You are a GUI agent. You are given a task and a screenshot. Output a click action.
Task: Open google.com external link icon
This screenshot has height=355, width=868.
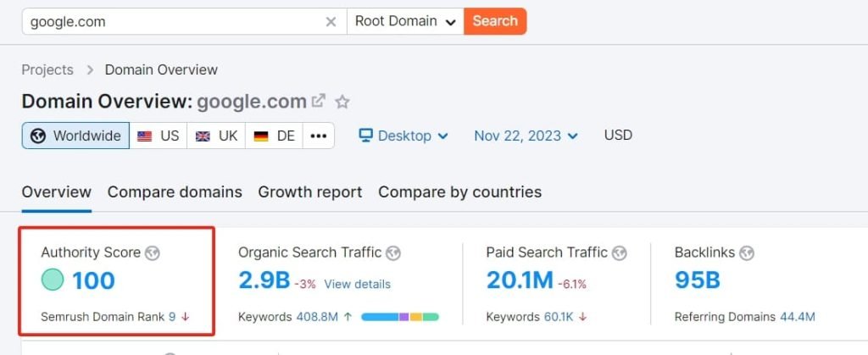coord(319,101)
